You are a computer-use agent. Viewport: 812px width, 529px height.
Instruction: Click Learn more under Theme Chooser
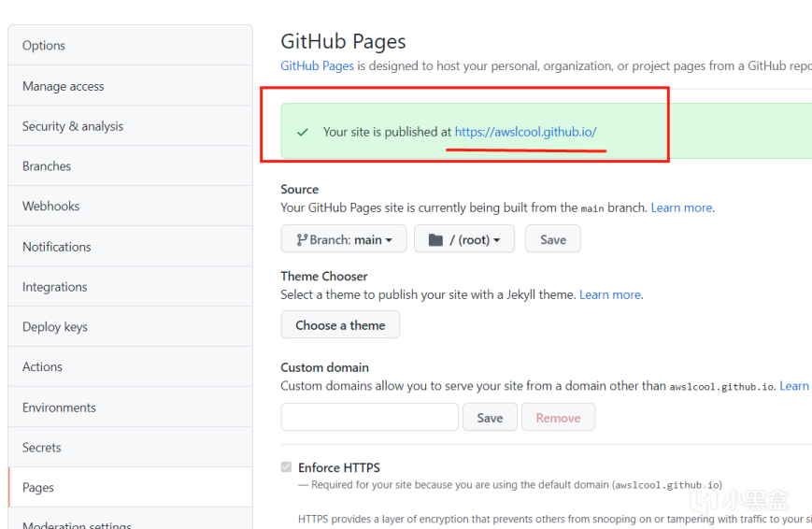pos(610,294)
